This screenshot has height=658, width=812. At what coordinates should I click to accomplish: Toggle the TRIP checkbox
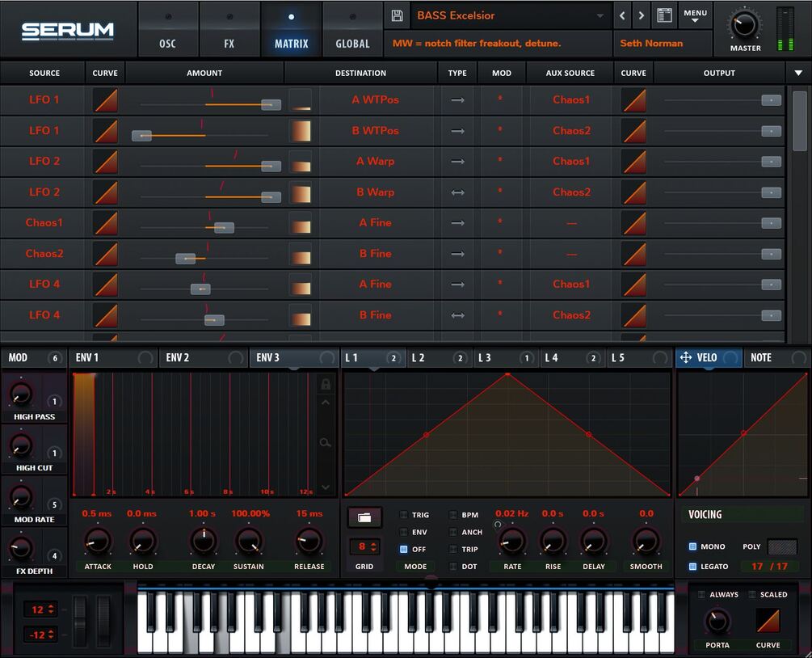point(453,549)
